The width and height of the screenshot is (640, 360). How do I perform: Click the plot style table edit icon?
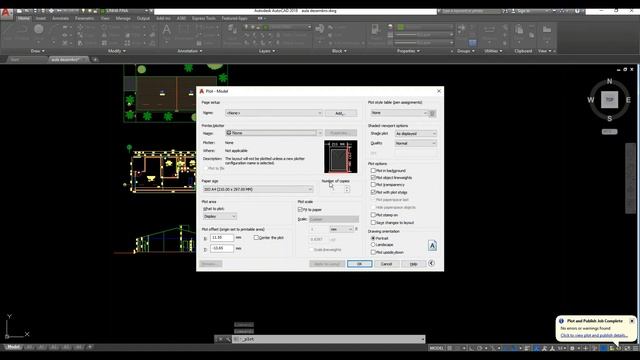tap(432, 113)
